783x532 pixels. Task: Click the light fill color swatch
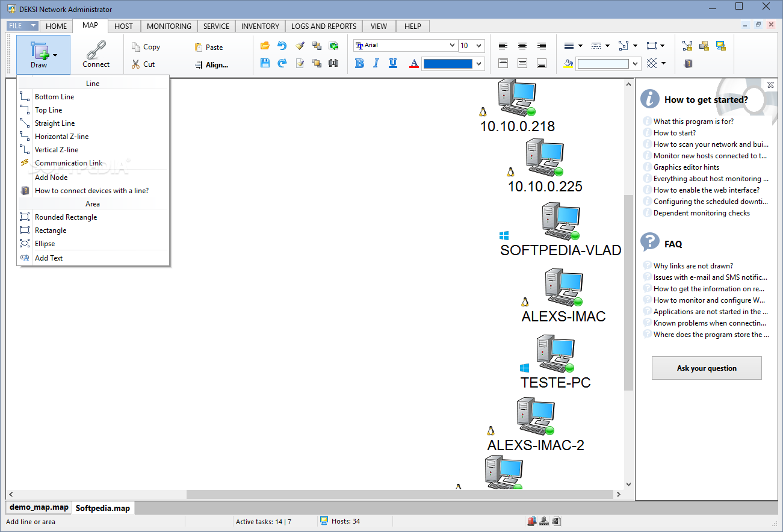pos(603,64)
